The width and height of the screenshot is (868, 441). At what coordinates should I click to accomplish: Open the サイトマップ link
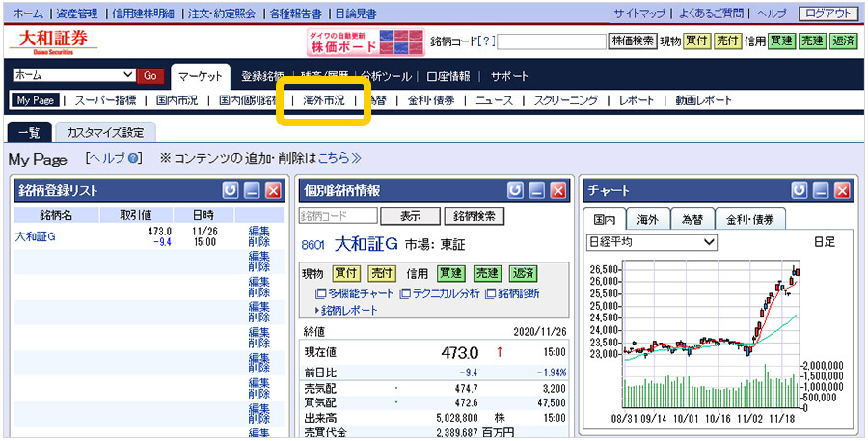(638, 14)
